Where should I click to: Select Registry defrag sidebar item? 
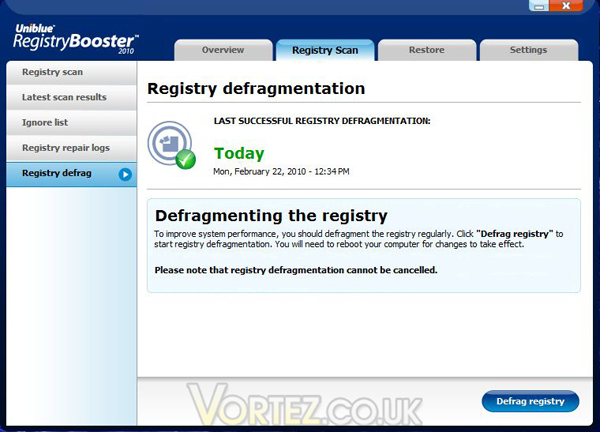point(71,174)
